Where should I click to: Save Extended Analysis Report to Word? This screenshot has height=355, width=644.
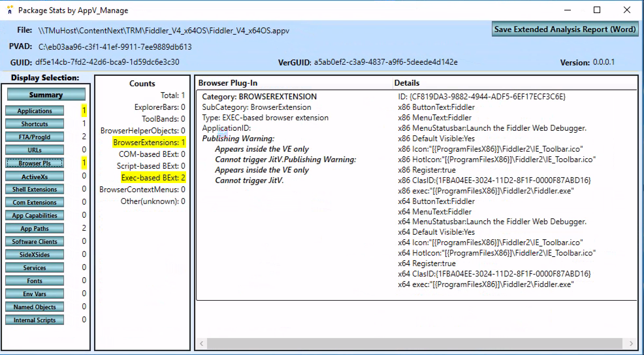(x=565, y=29)
